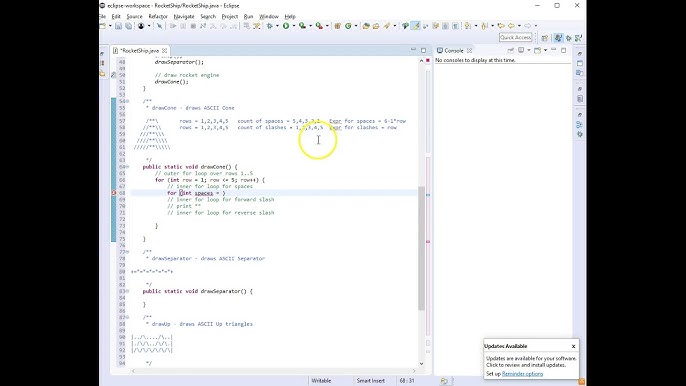Image resolution: width=686 pixels, height=386 pixels.
Task: Click the Reminder options link
Action: pyautogui.click(x=522, y=374)
